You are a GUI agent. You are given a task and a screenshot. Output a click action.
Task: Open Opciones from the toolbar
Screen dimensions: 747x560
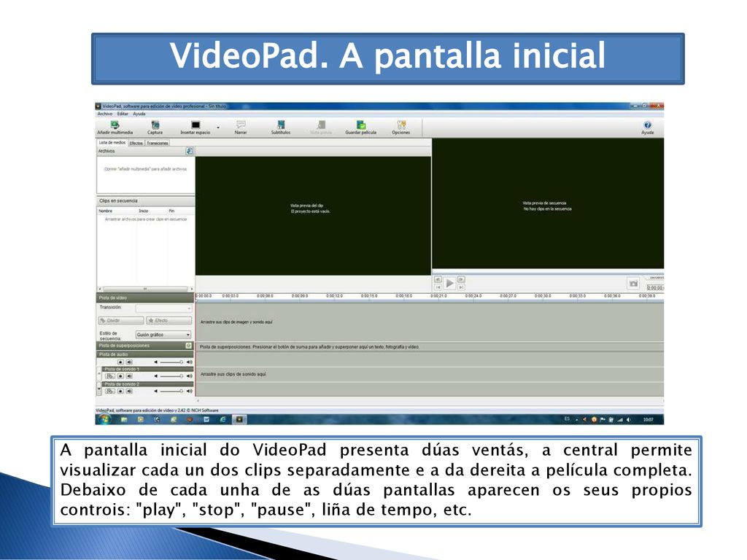[400, 127]
